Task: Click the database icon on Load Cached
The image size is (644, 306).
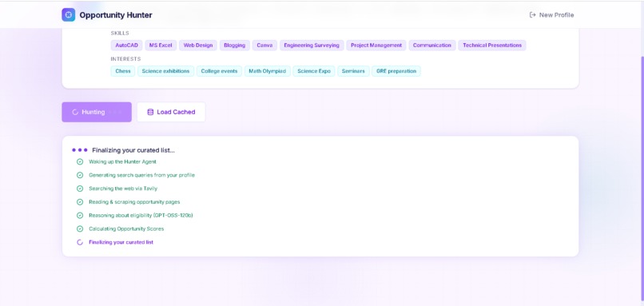Action: click(x=150, y=112)
